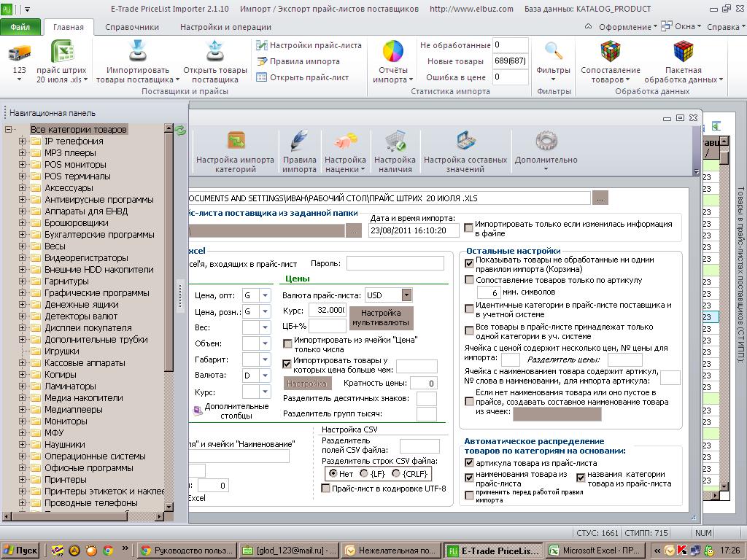Open Настройка составных значений icon
Viewport: 747px width, 560px height.
click(x=465, y=141)
